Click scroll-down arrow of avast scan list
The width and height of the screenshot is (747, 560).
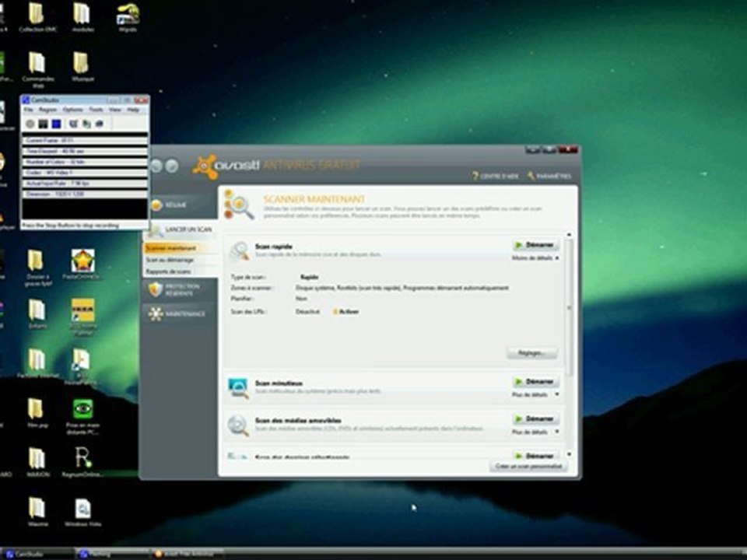568,454
